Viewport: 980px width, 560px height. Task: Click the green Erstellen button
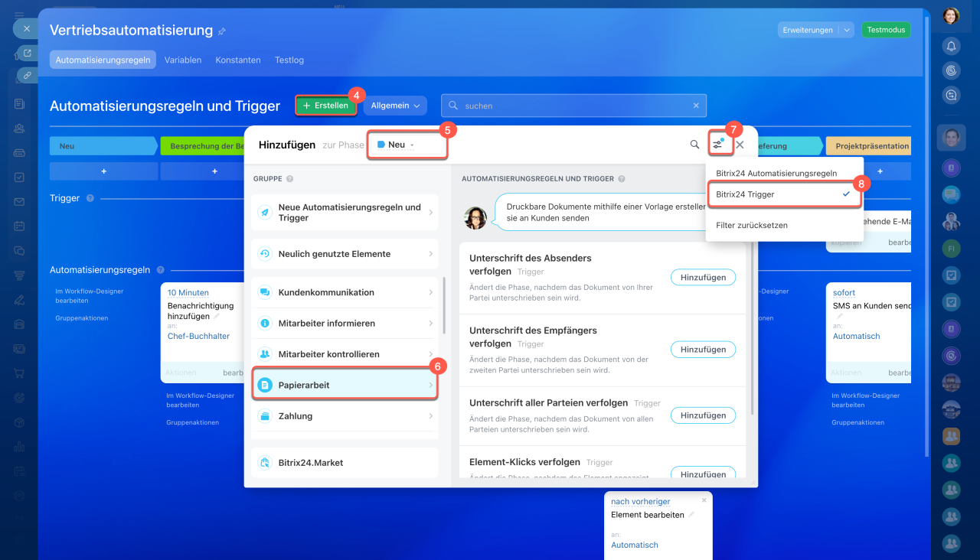click(x=326, y=106)
